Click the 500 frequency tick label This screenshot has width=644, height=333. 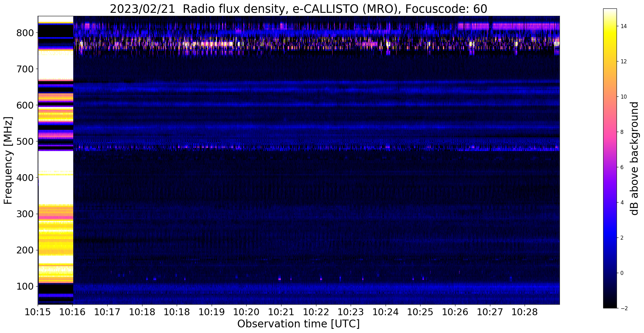25,141
